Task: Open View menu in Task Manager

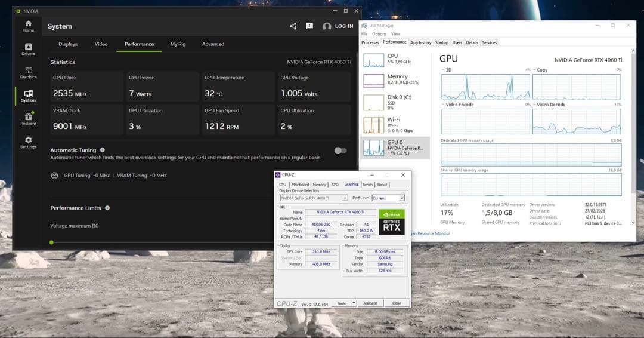Action: [395, 34]
